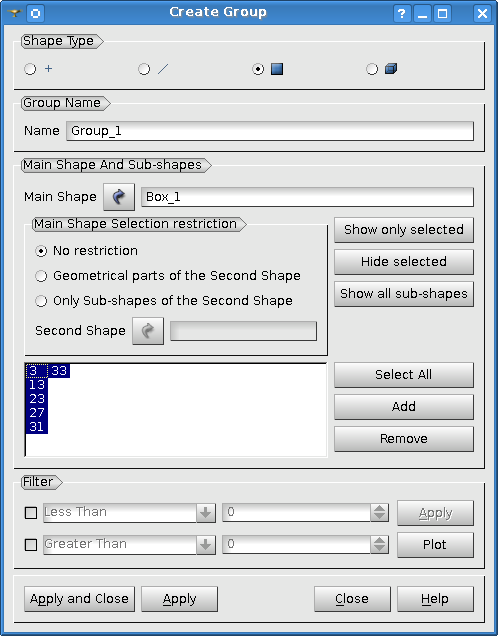Click the window help question mark icon

[401, 13]
